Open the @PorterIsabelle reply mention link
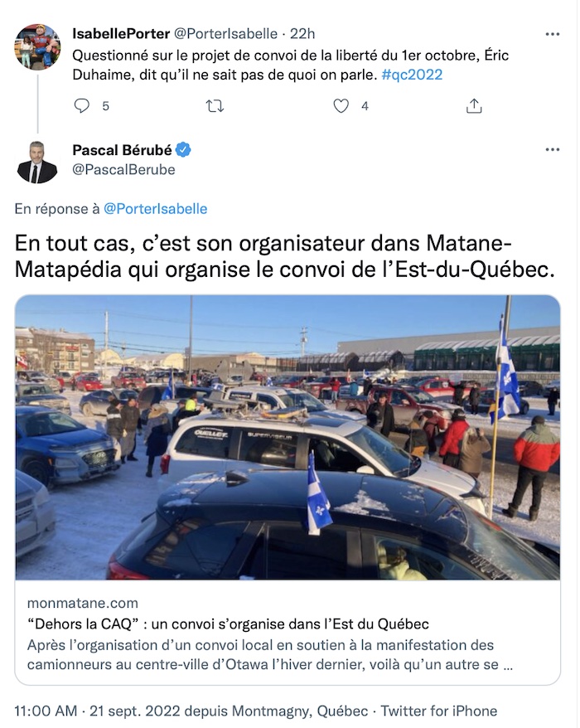The width and height of the screenshot is (580, 728). coord(155,209)
